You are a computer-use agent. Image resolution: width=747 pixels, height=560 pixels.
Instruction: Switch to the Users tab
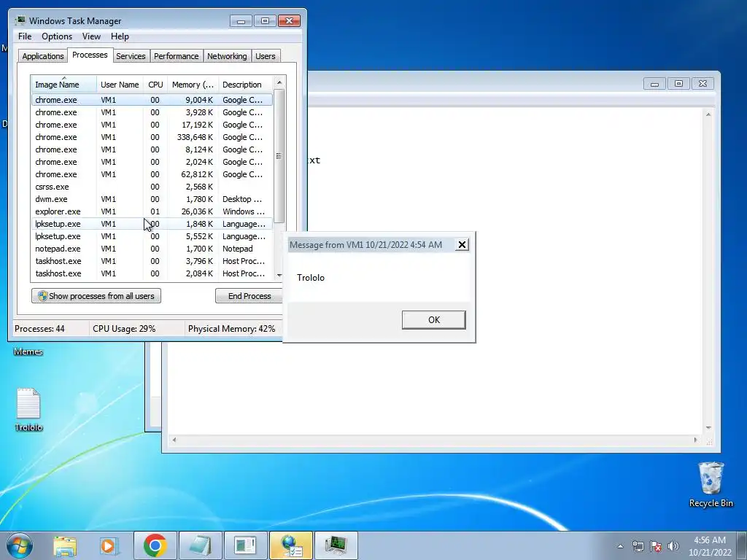pos(266,56)
